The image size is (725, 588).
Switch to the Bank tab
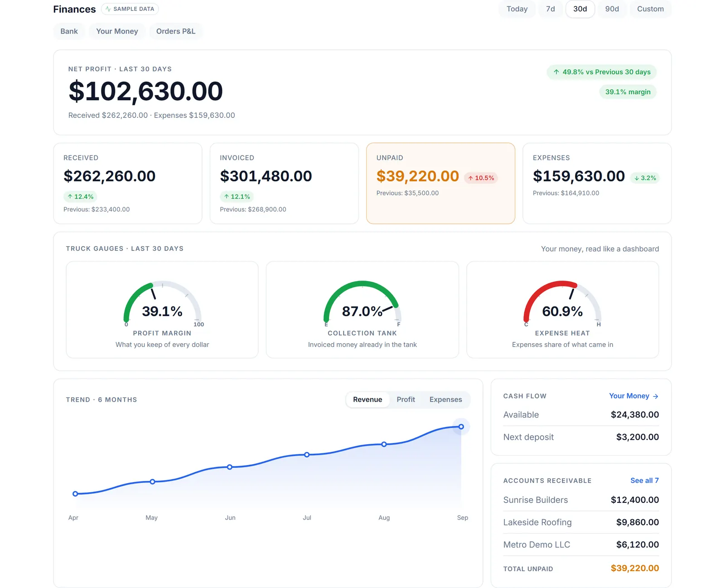pos(69,31)
